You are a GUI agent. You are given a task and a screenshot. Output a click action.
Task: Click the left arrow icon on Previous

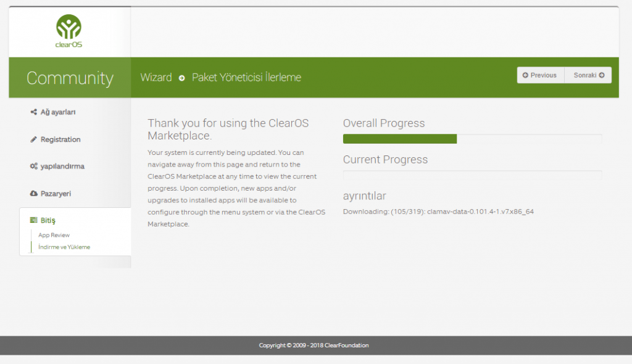click(525, 75)
